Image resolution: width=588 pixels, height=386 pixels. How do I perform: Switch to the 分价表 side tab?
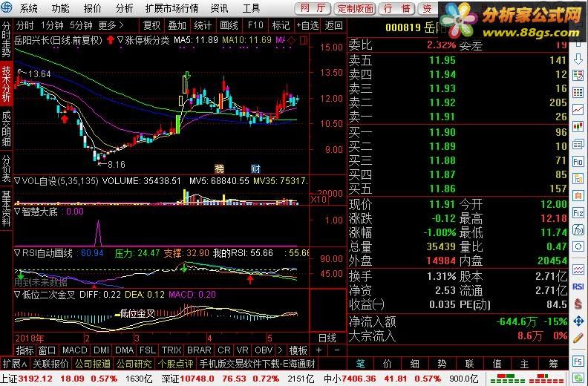pos(6,168)
